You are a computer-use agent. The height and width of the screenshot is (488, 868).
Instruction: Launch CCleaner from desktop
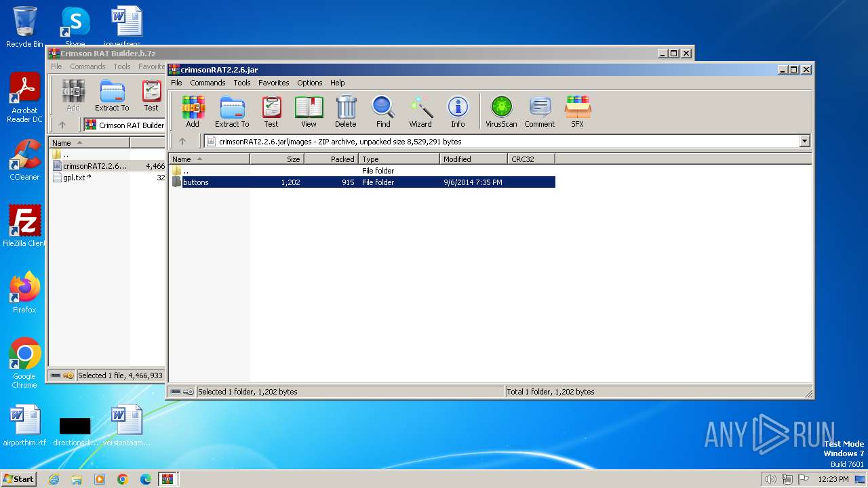click(x=24, y=160)
